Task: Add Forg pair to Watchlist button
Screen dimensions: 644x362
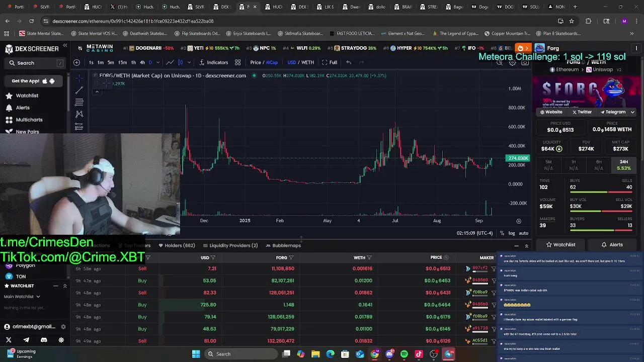Action: 560,245
